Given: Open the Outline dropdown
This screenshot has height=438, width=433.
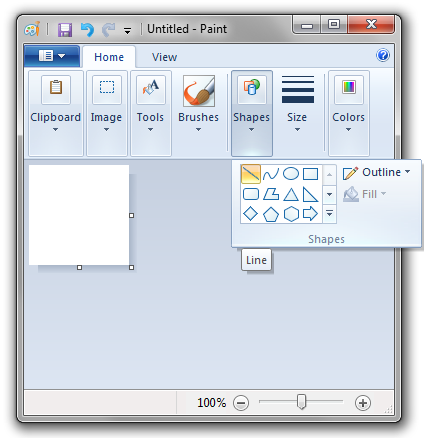Looking at the screenshot, I should 377,173.
